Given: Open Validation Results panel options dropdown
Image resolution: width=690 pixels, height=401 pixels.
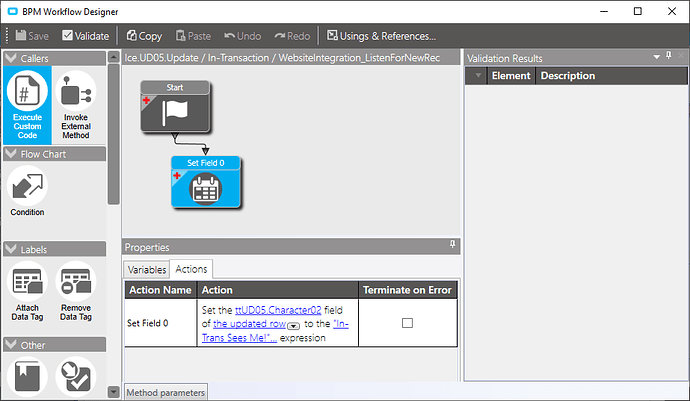Looking at the screenshot, I should point(657,57).
